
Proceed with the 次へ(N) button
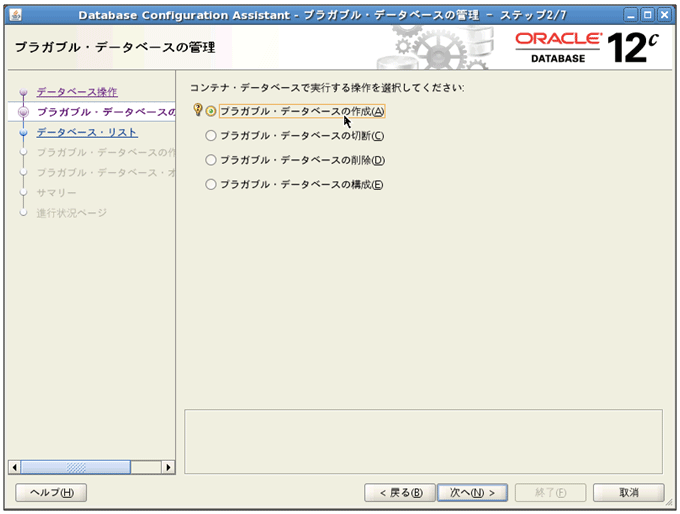472,492
